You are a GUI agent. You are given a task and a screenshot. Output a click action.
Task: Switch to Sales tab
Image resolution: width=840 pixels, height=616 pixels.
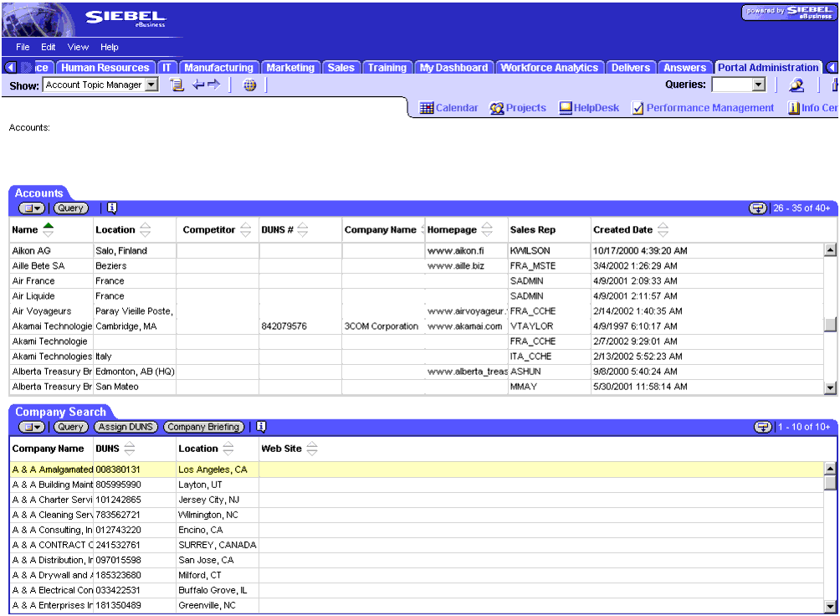pyautogui.click(x=341, y=68)
